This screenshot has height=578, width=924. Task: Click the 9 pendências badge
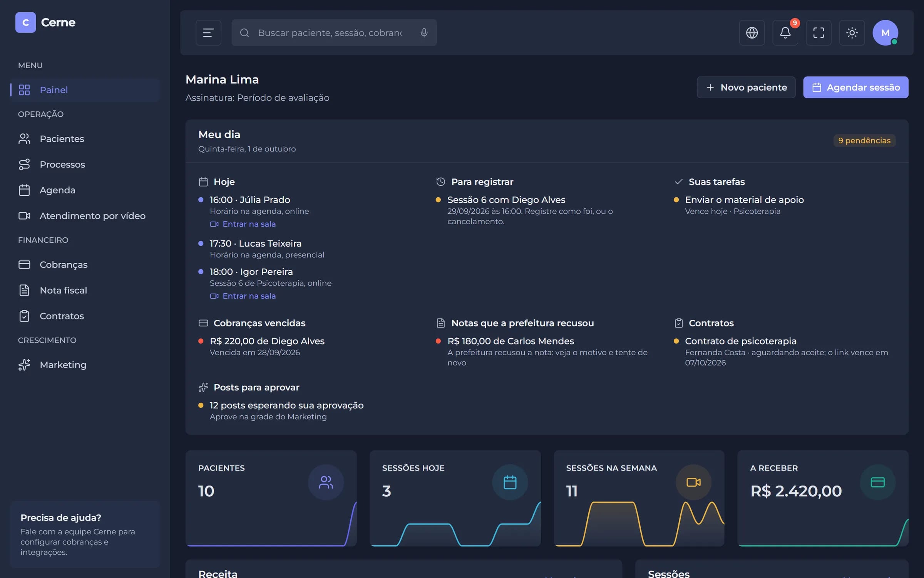click(864, 141)
